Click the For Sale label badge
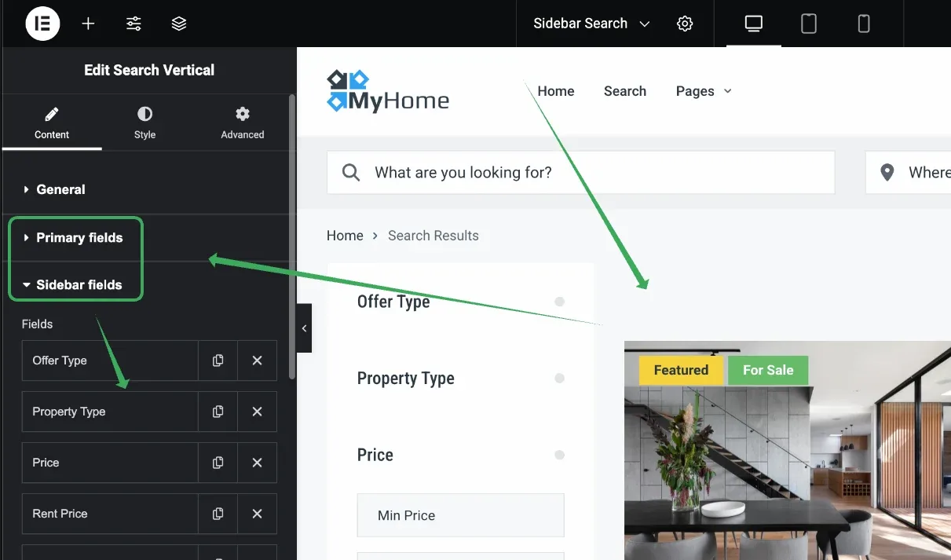The image size is (951, 560). click(768, 370)
